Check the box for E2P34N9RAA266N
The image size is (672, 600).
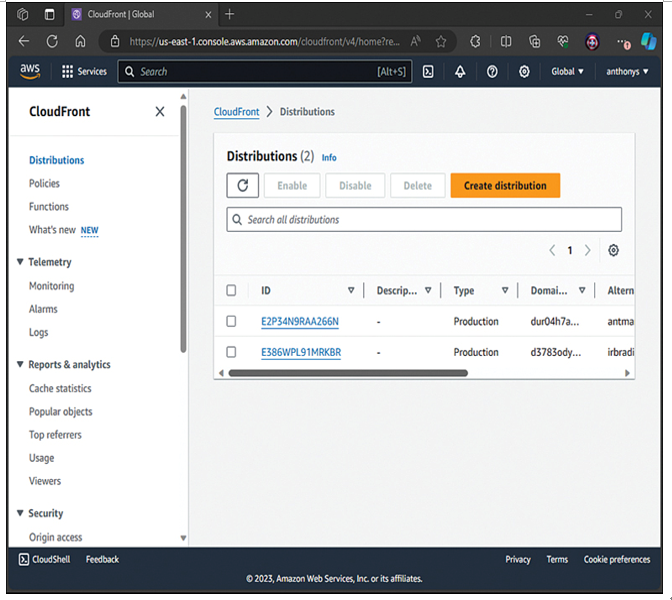[x=231, y=321]
